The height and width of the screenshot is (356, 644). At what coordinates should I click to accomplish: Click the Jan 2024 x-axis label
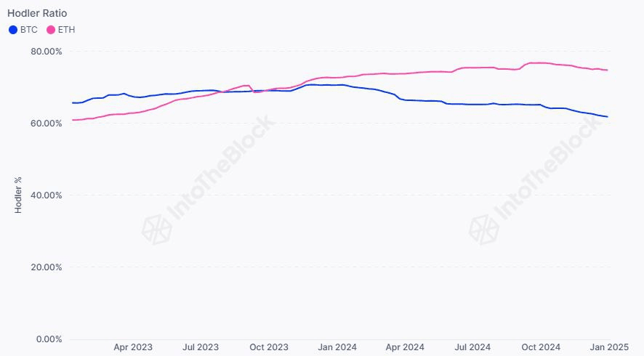pyautogui.click(x=337, y=347)
